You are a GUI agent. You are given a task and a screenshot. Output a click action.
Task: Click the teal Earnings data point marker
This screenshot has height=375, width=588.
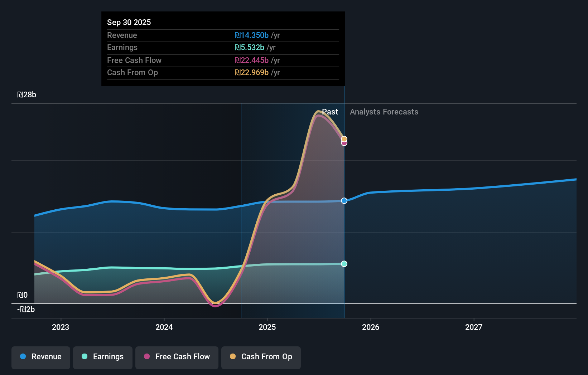coord(344,264)
